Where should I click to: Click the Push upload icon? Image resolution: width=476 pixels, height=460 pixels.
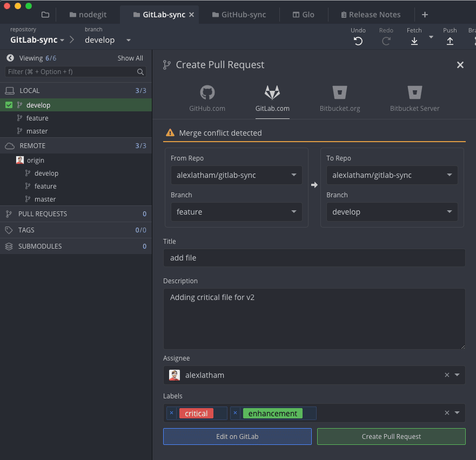coord(450,41)
